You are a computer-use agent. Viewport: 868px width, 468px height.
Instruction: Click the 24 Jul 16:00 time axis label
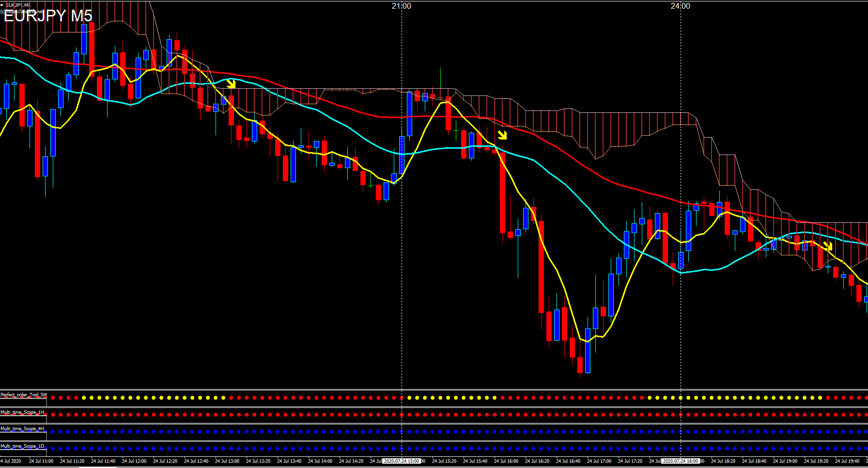506,461
